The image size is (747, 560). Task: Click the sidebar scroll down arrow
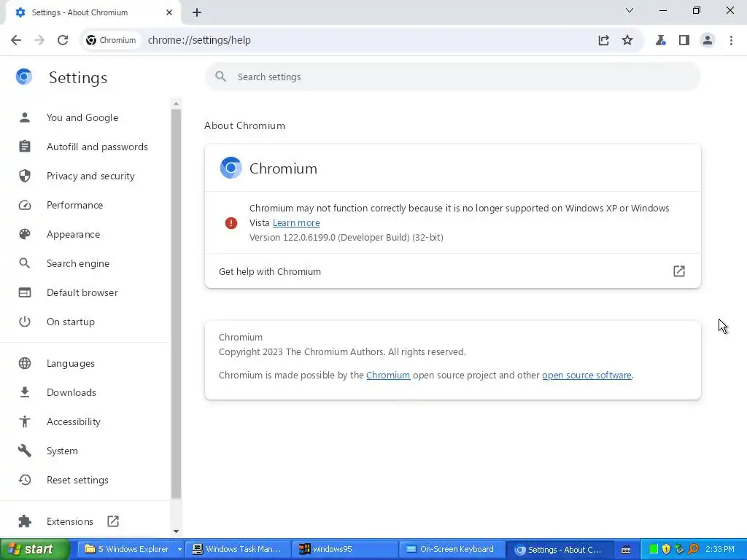coord(176,532)
